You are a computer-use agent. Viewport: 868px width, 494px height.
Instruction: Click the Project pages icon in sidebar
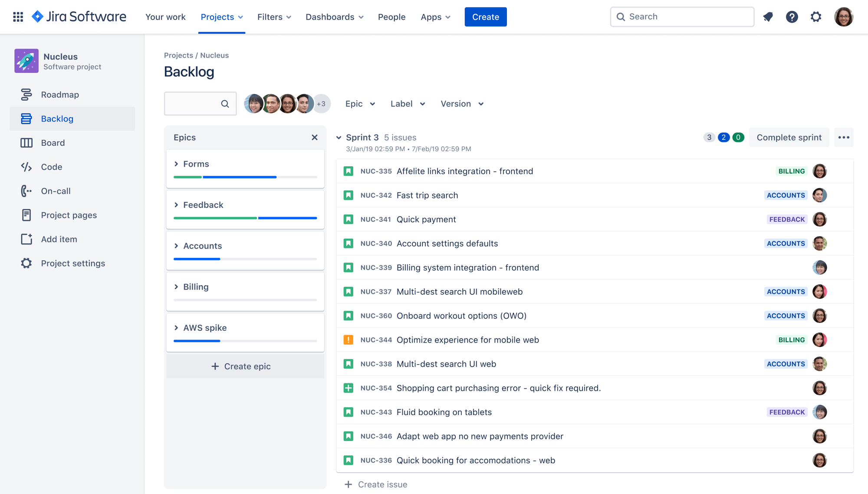click(25, 215)
